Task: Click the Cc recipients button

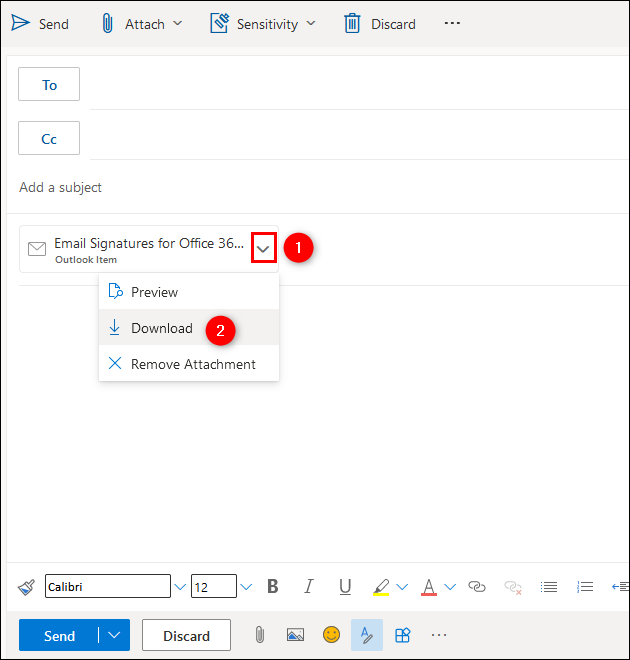Action: tap(49, 138)
